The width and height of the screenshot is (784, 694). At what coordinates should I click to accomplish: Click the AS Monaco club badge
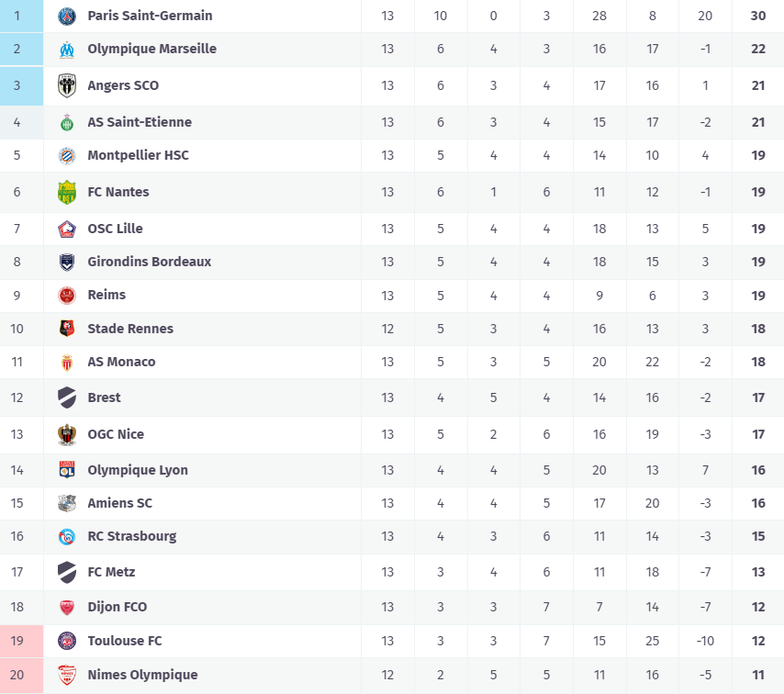[67, 362]
